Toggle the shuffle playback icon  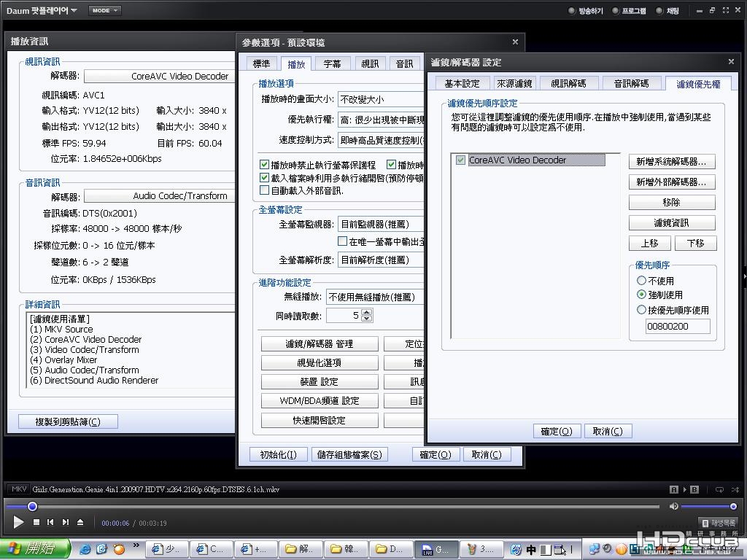coord(735,489)
